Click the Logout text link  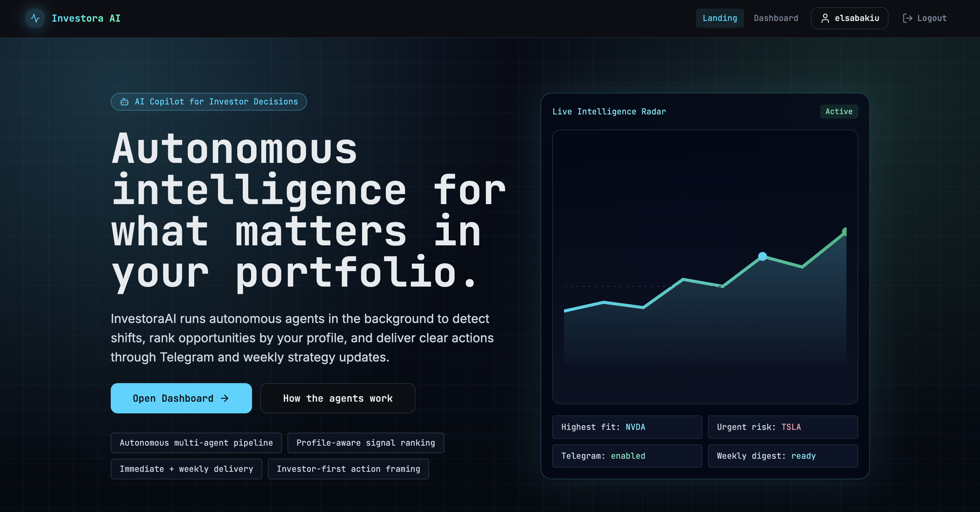coord(932,18)
